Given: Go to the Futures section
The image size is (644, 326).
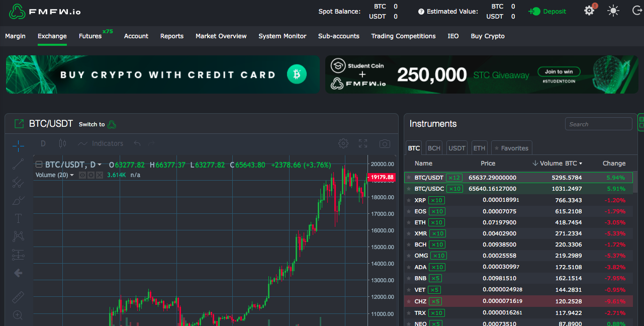Looking at the screenshot, I should click(x=90, y=36).
